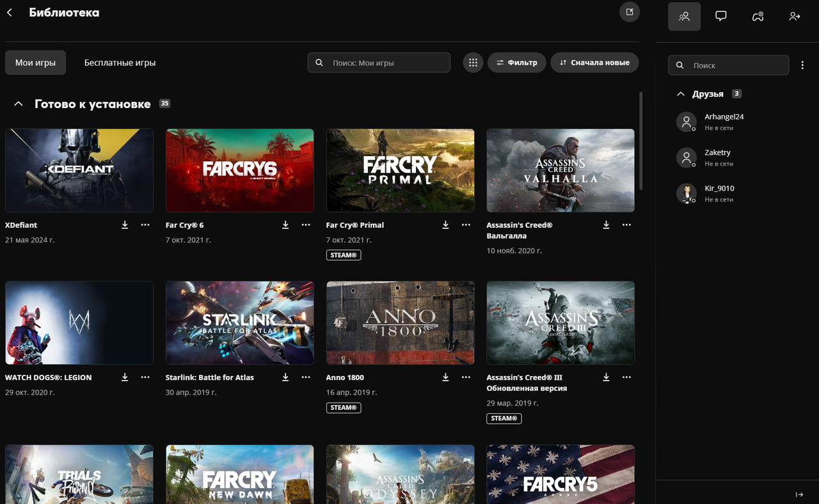
Task: Switch to the Бесплатные игры tab
Action: pyautogui.click(x=120, y=63)
